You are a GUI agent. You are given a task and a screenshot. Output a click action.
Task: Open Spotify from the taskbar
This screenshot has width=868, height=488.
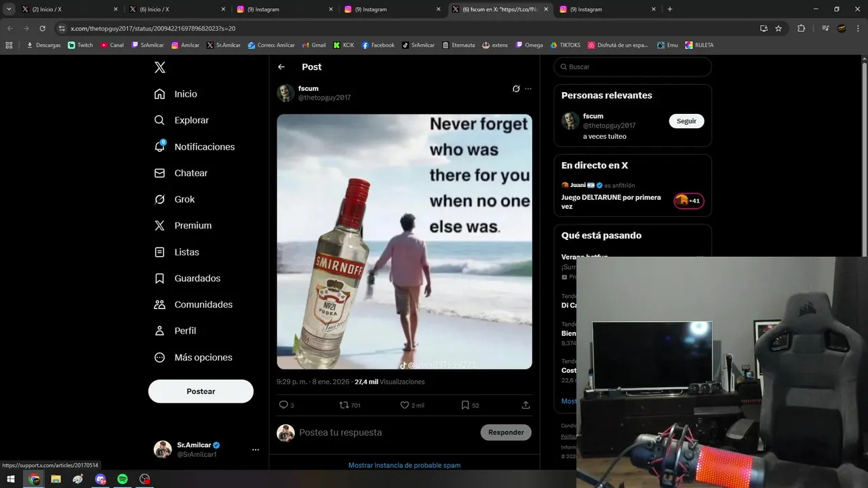pos(122,479)
